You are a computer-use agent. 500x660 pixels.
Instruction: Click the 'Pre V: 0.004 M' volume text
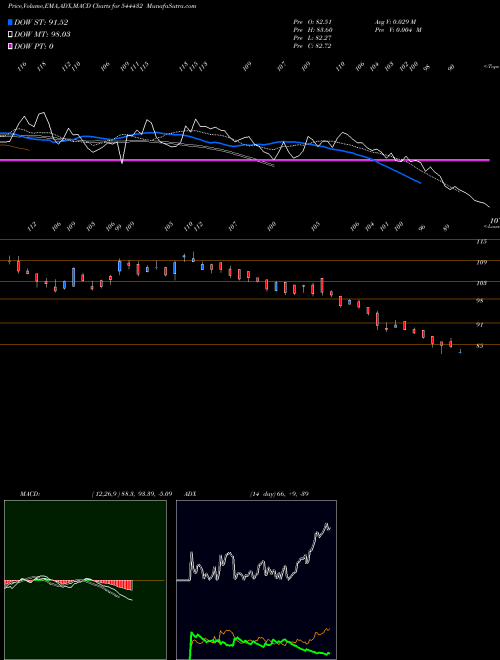tap(398, 30)
